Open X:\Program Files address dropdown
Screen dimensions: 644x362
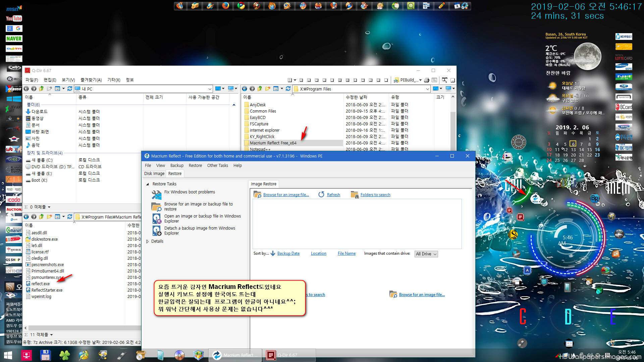coord(427,89)
